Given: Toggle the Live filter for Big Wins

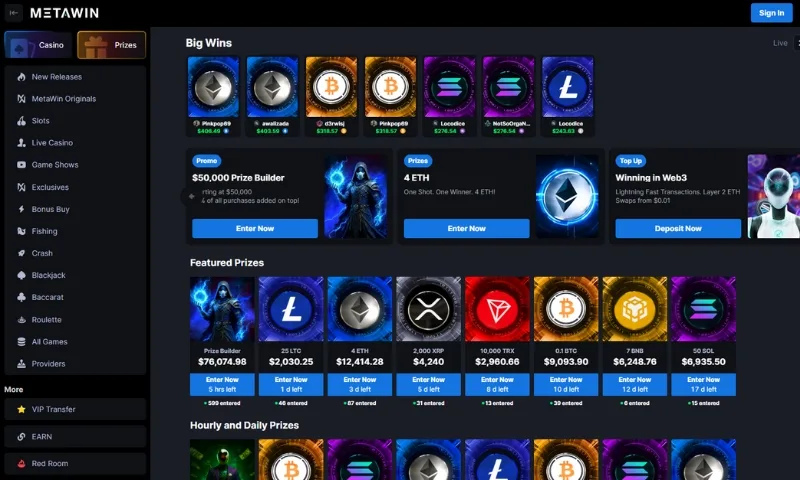Looking at the screenshot, I should pyautogui.click(x=780, y=43).
